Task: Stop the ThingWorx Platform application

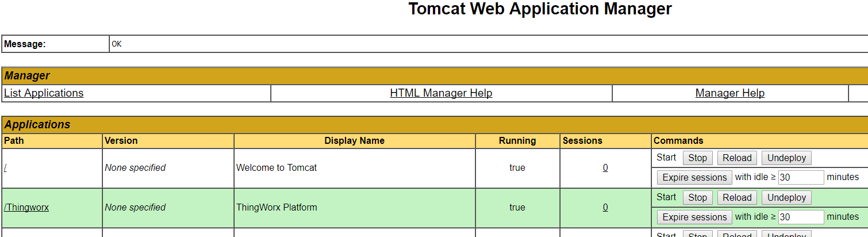Action: click(x=697, y=197)
